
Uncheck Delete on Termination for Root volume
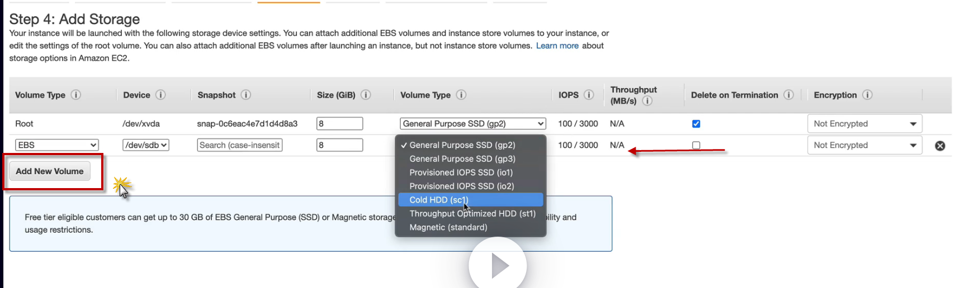coord(696,124)
